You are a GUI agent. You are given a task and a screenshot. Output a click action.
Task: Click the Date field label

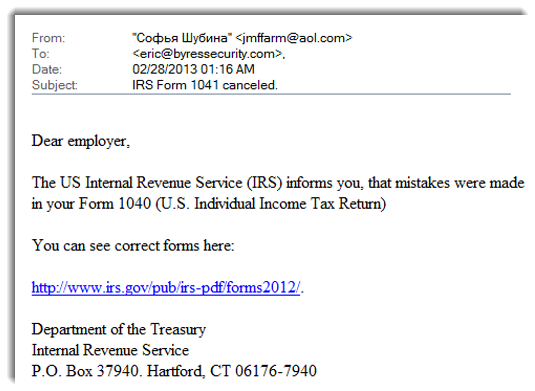tap(47, 70)
